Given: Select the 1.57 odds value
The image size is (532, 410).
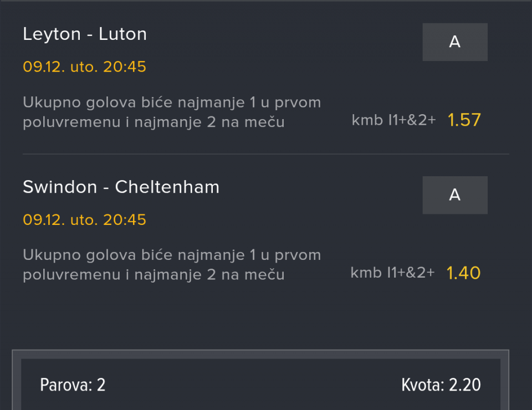Looking at the screenshot, I should (x=464, y=120).
